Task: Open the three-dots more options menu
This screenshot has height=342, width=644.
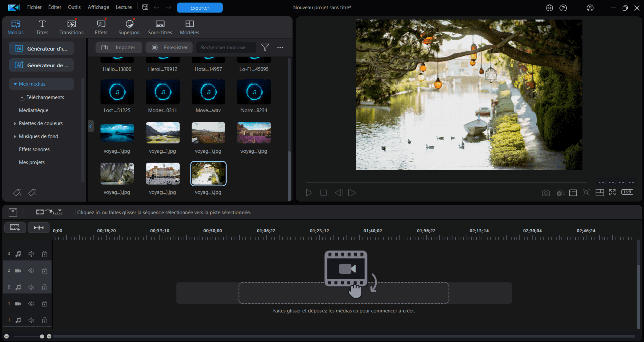Action: click(x=280, y=47)
